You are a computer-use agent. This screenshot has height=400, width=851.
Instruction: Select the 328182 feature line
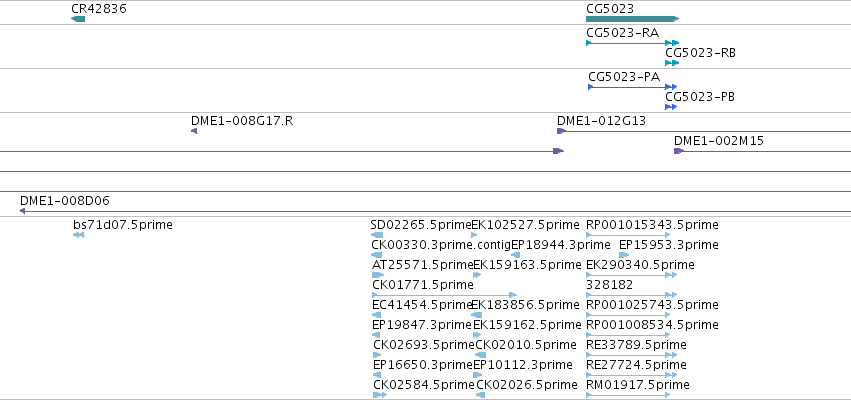pos(632,295)
